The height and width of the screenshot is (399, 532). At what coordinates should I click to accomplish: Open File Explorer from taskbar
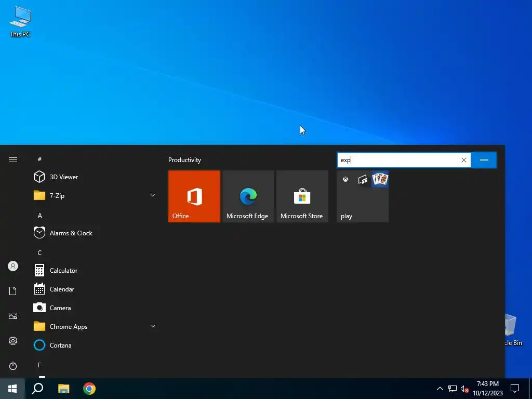coord(63,389)
